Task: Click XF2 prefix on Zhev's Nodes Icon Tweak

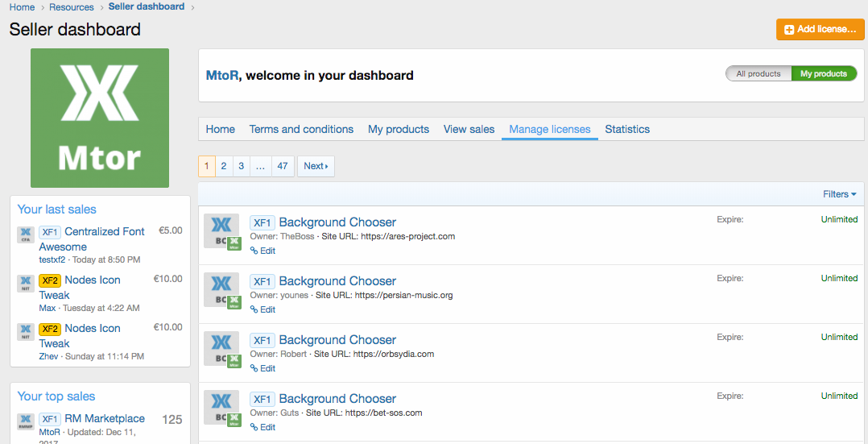Action: (50, 329)
